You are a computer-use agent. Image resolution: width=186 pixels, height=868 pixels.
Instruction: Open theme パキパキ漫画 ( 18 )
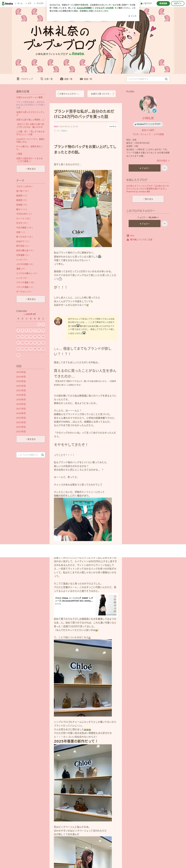[25, 282]
